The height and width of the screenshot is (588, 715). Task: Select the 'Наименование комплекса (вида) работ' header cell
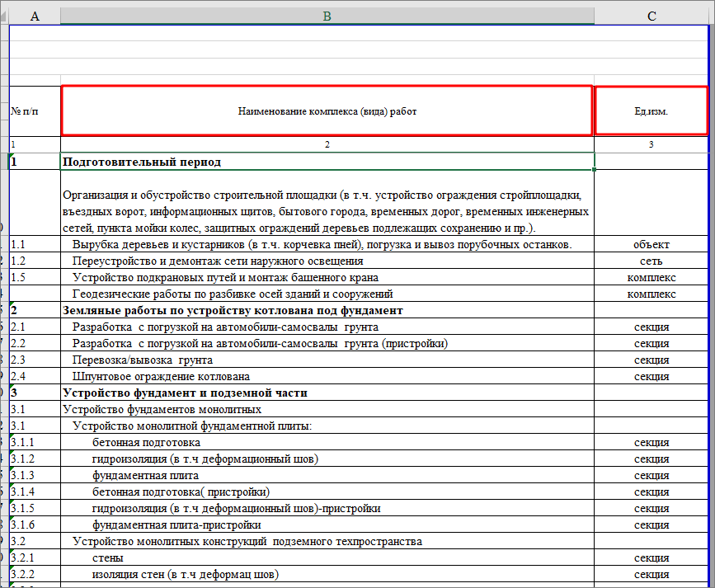pos(327,111)
